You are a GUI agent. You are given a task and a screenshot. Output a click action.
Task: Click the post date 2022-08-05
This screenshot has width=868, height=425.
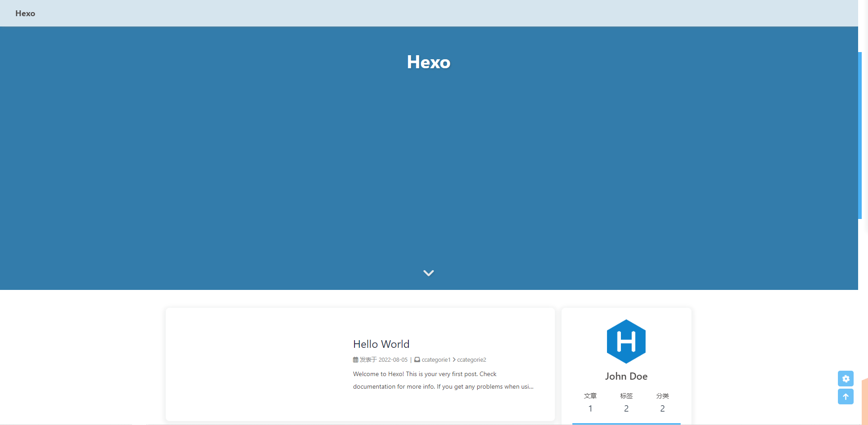coord(393,360)
